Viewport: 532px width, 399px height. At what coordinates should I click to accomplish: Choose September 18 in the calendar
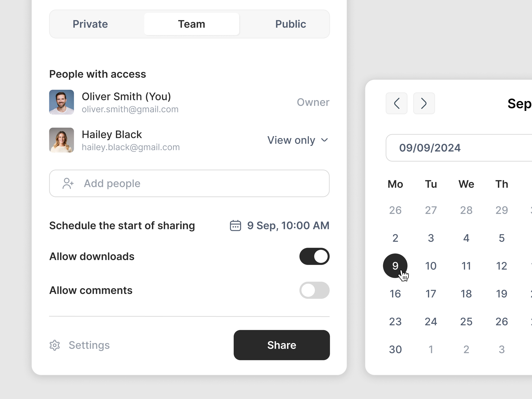[x=466, y=294]
